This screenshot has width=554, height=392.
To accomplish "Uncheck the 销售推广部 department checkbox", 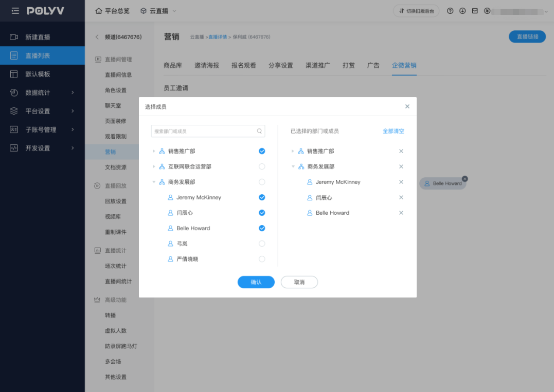I will pos(261,151).
